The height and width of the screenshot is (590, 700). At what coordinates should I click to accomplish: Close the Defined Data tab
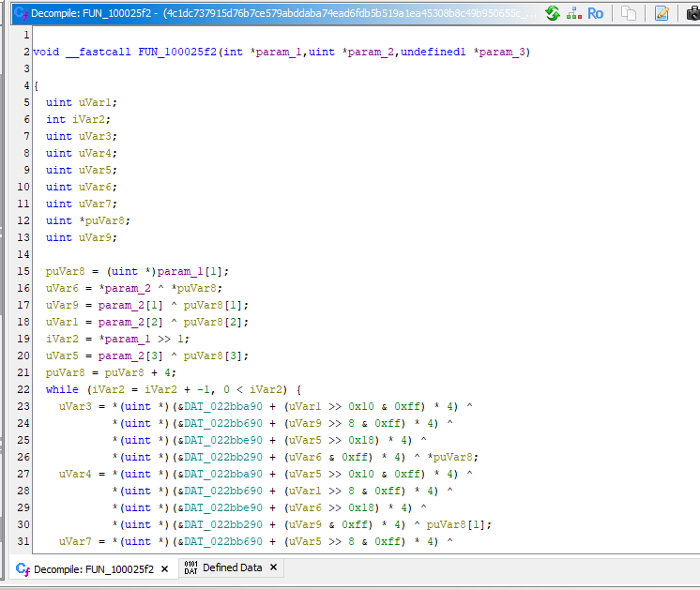pyautogui.click(x=273, y=567)
